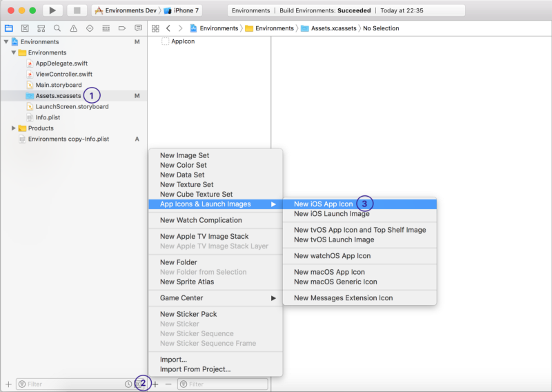Open the Symbol navigator
552x392 pixels.
(41, 28)
